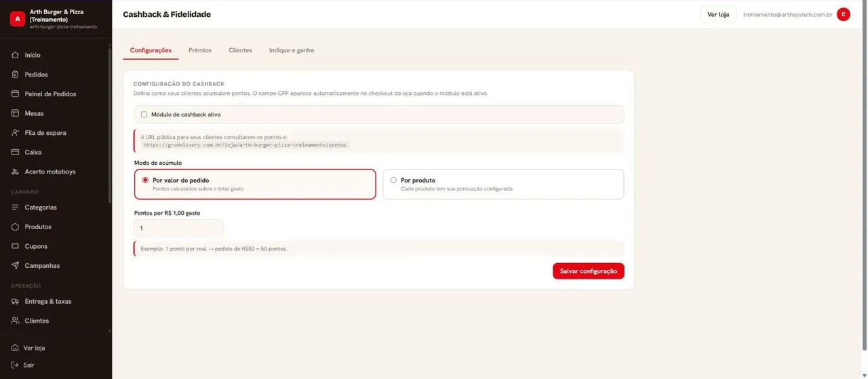Viewport: 868px width, 379px height.
Task: Select the Por produto radio option
Action: (393, 180)
